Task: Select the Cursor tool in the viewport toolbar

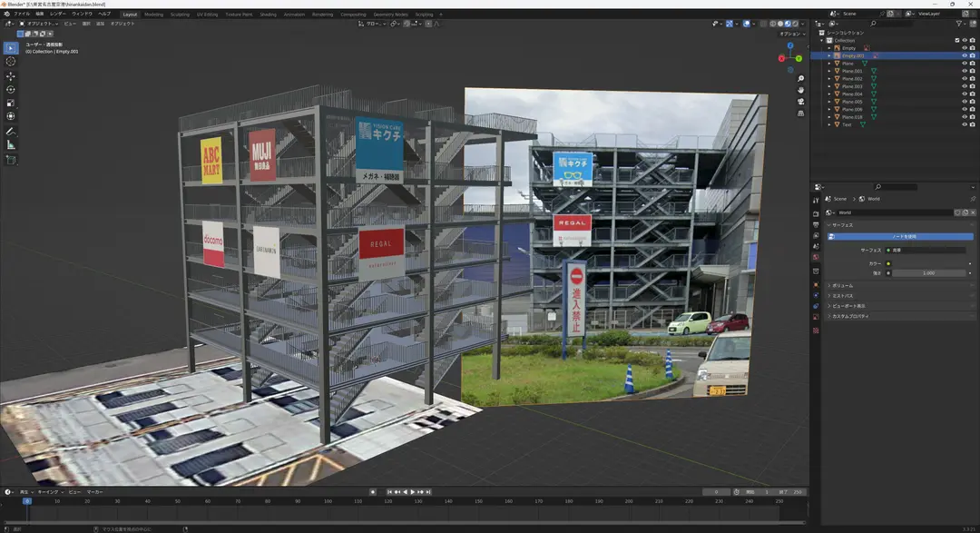Action: click(x=11, y=62)
